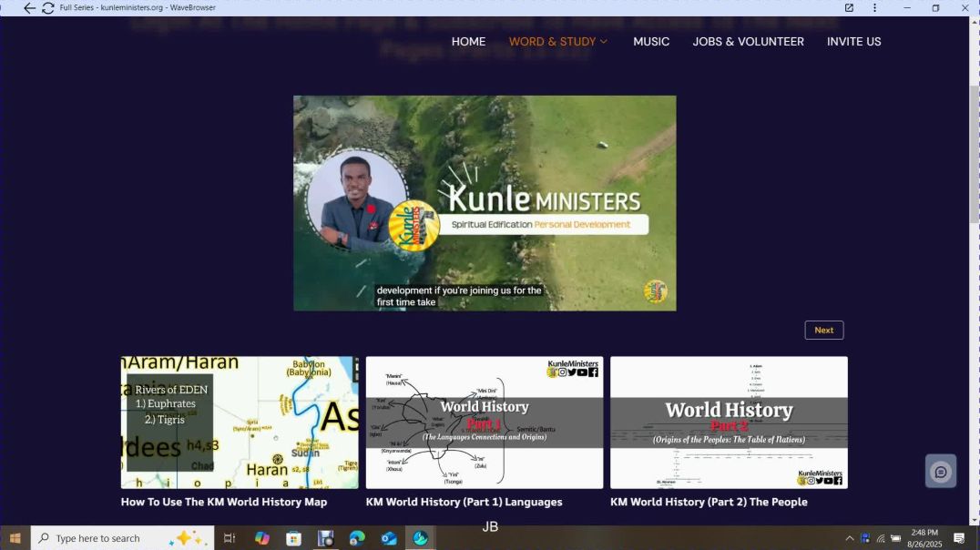
Task: Open World History Part 2 thumbnail
Action: 729,423
